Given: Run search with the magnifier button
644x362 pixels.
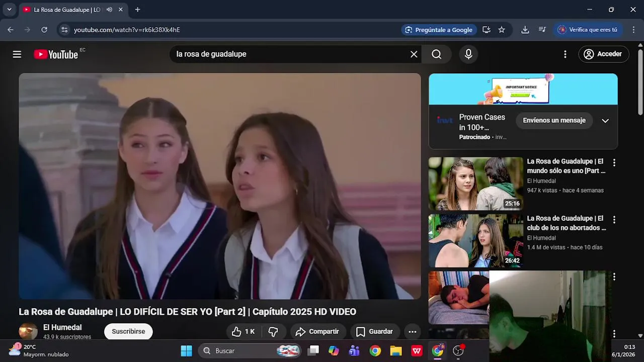Looking at the screenshot, I should pyautogui.click(x=436, y=54).
